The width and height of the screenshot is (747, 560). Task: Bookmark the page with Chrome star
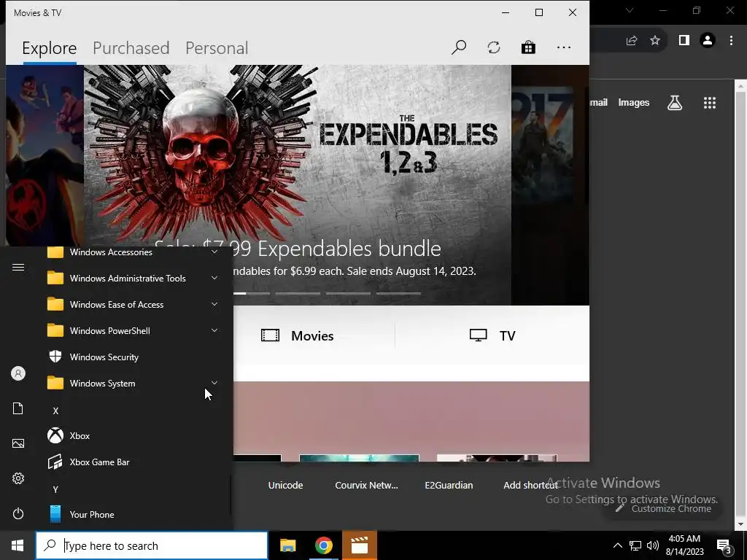pos(656,41)
